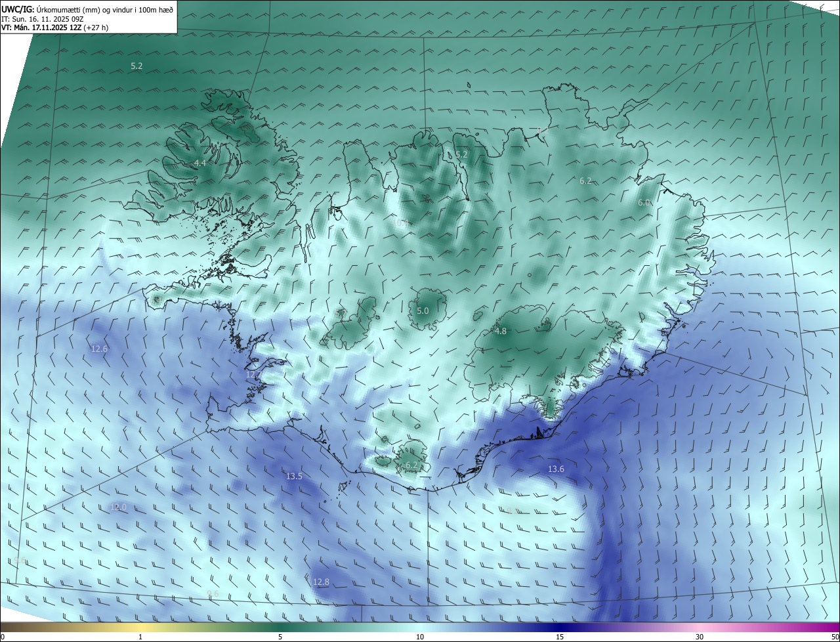Click the colour scale tick labelled 1
Image resolution: width=840 pixels, height=642 pixels.
click(140, 637)
